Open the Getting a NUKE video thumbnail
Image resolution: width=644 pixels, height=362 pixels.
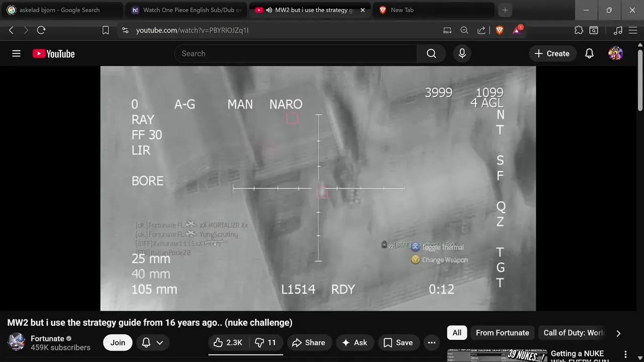497,355
